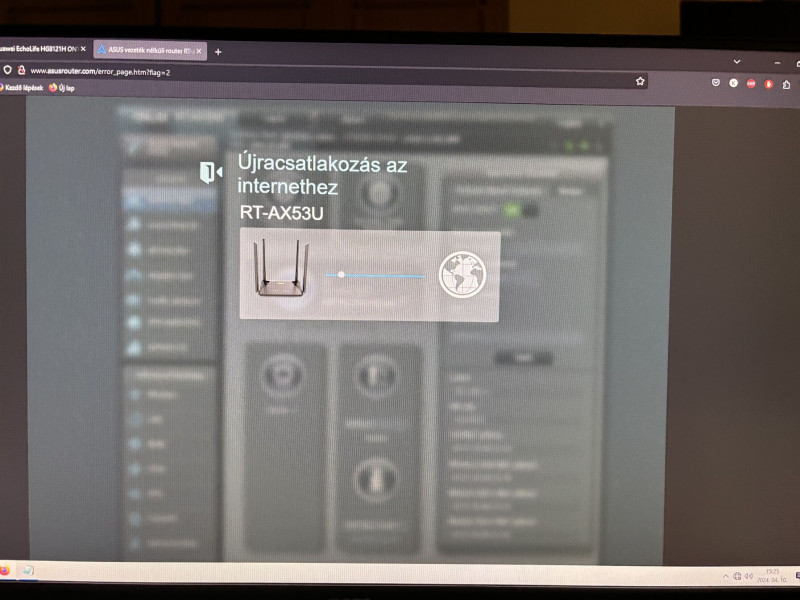Open the Save to Pocket button
Viewport: 800px width, 600px height.
715,82
